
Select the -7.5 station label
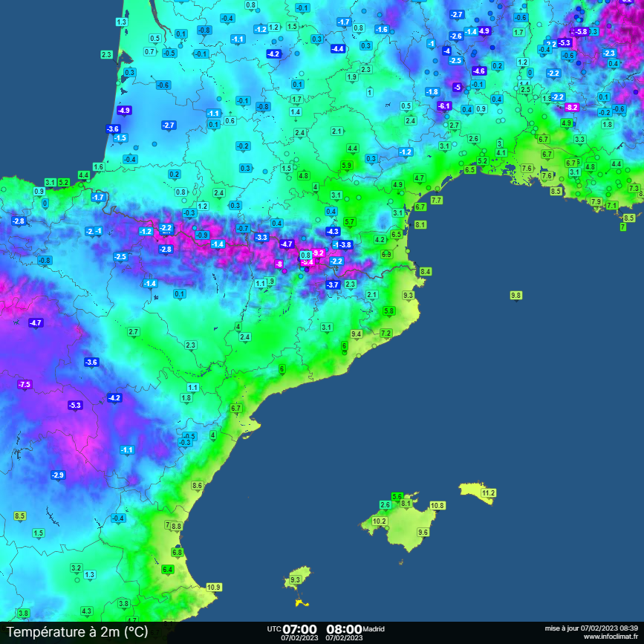click(x=25, y=385)
